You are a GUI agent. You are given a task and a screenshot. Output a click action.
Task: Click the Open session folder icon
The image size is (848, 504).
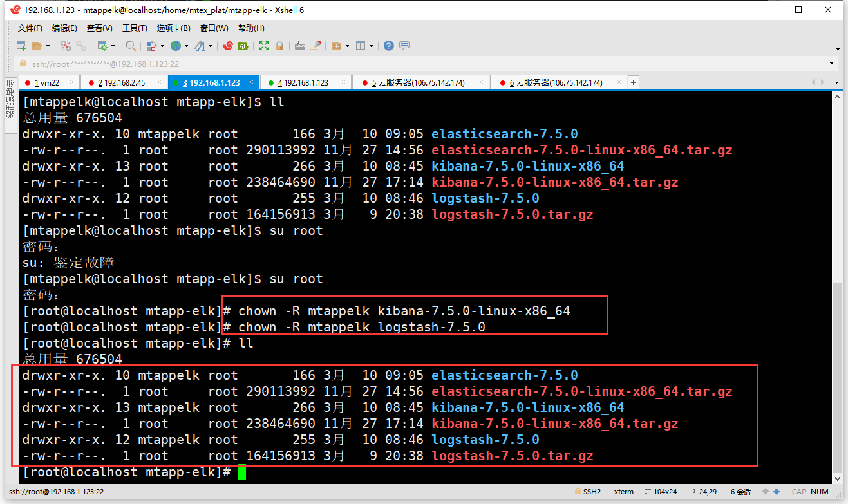(37, 46)
